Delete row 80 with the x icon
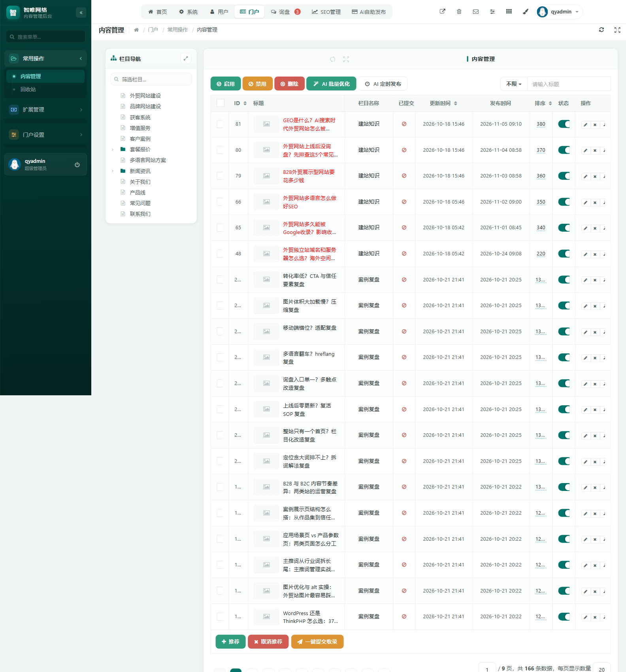Viewport: 626px width, 672px height. pyautogui.click(x=595, y=150)
